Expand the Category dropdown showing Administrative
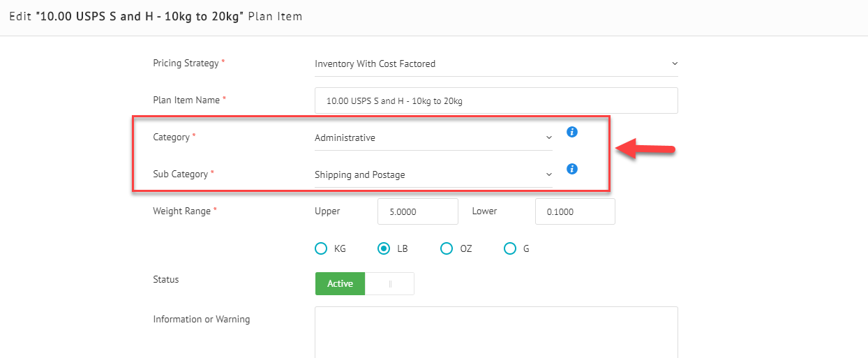868x358 pixels. click(433, 138)
